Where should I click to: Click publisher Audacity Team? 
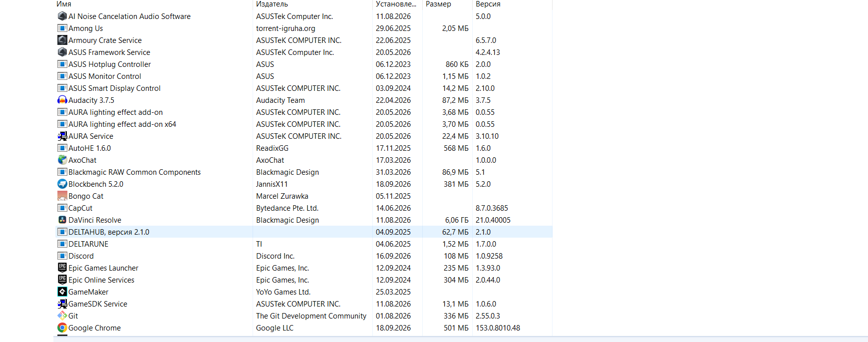tap(281, 100)
